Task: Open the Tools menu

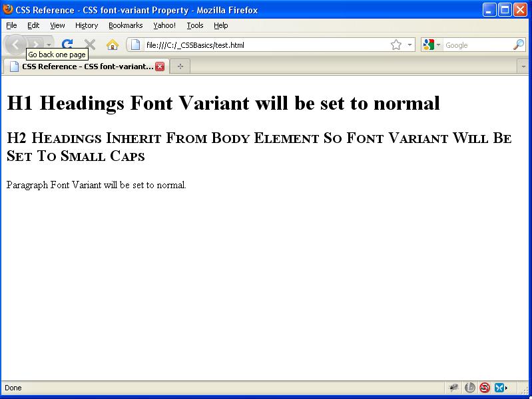Action: (x=194, y=25)
